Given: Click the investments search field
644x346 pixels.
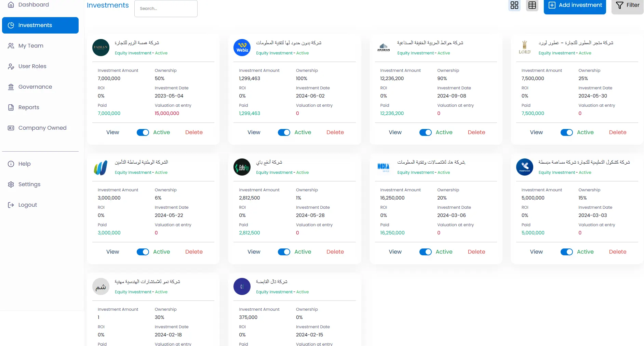Looking at the screenshot, I should [166, 9].
